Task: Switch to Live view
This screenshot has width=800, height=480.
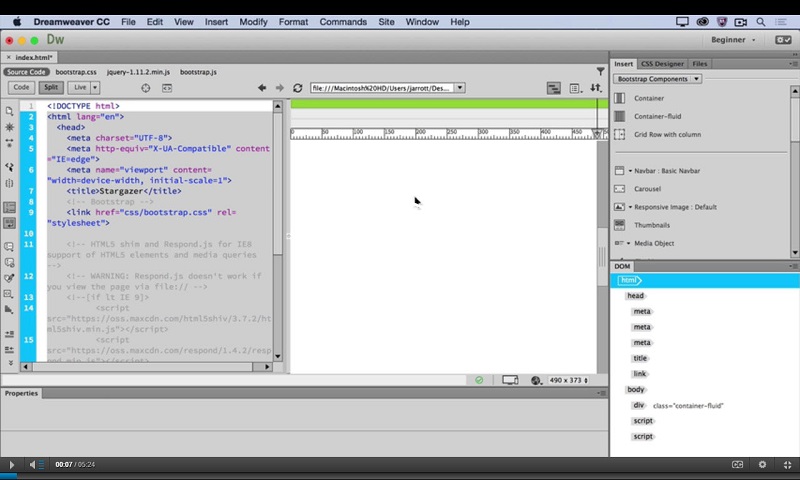Action: (80, 87)
